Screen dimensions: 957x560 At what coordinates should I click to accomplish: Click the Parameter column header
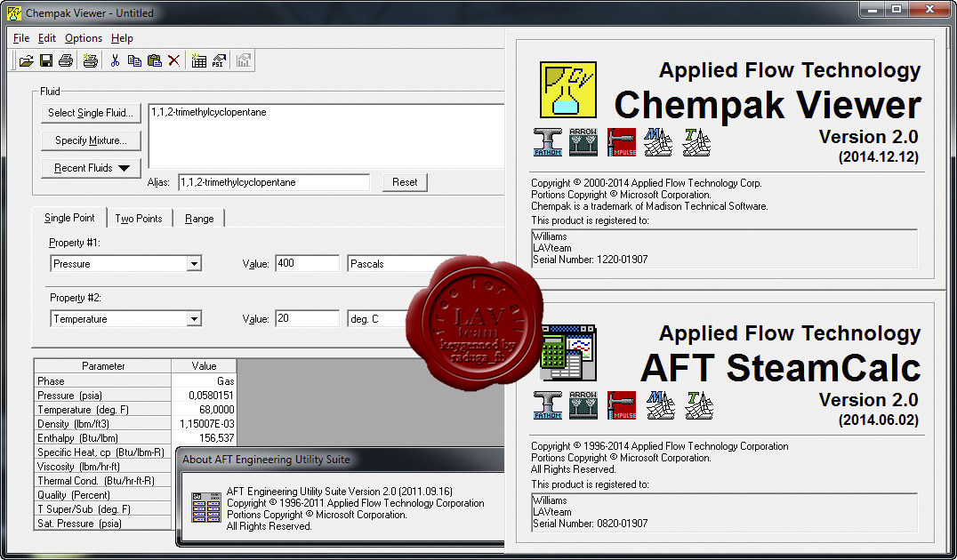tap(103, 366)
